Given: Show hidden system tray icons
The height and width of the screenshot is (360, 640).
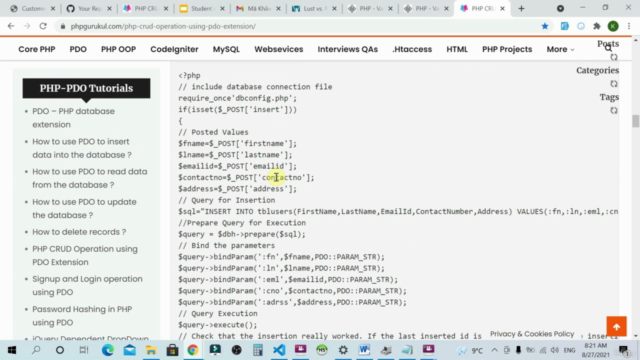Looking at the screenshot, I should click(494, 350).
